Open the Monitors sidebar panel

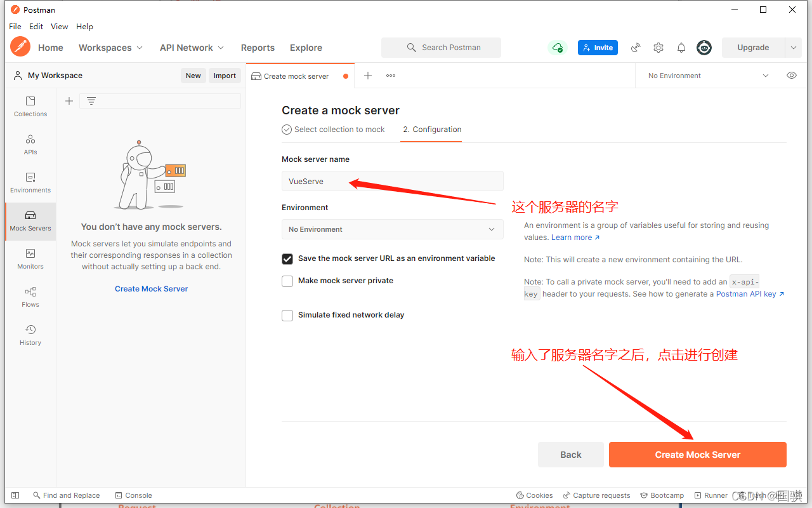pyautogui.click(x=30, y=259)
